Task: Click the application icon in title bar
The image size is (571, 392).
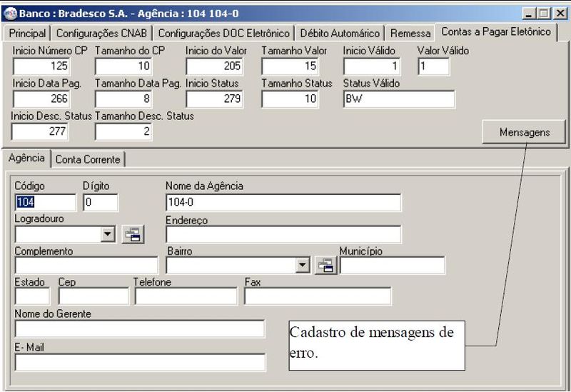Action: 10,14
